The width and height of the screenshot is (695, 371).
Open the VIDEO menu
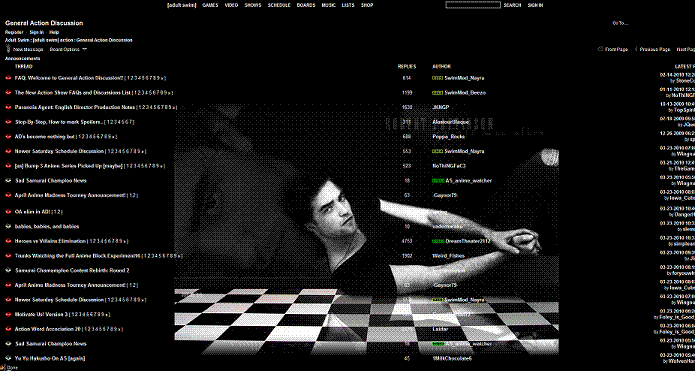(x=231, y=5)
